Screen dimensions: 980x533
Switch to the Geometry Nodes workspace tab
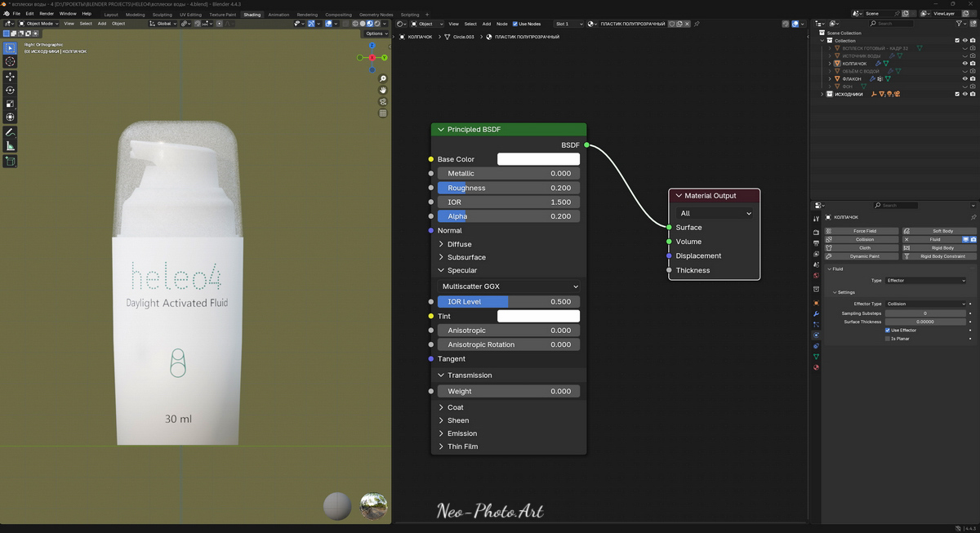[376, 14]
